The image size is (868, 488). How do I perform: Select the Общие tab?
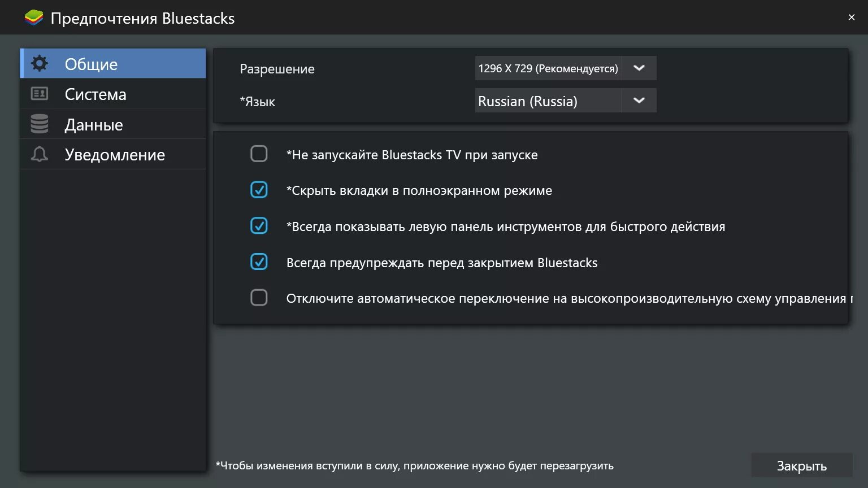(x=91, y=64)
